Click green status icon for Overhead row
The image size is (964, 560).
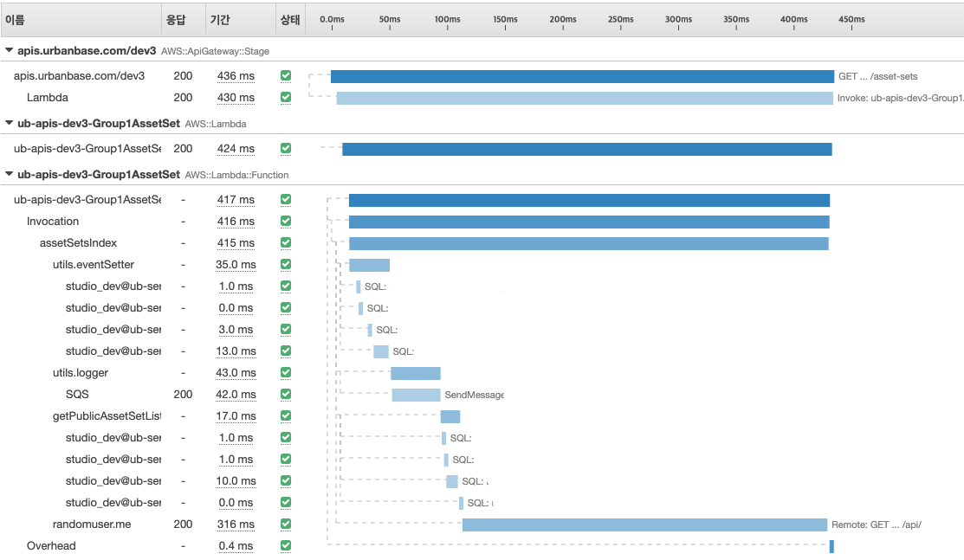(x=286, y=545)
